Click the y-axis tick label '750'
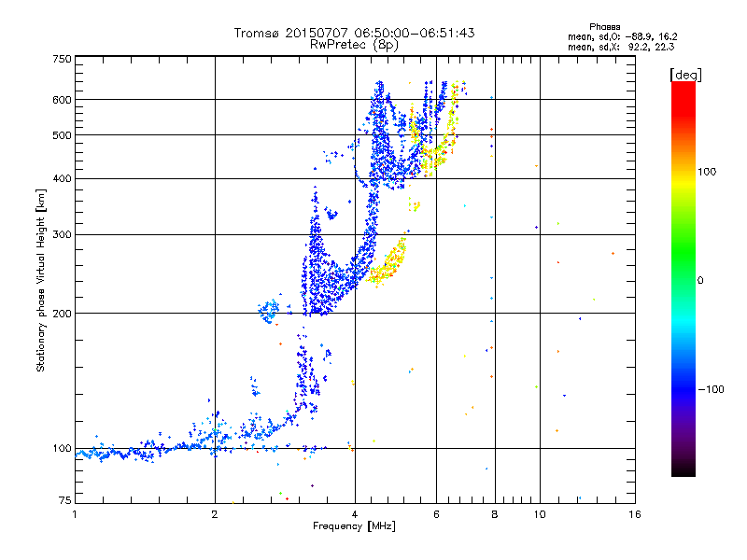The height and width of the screenshot is (560, 747). point(62,59)
